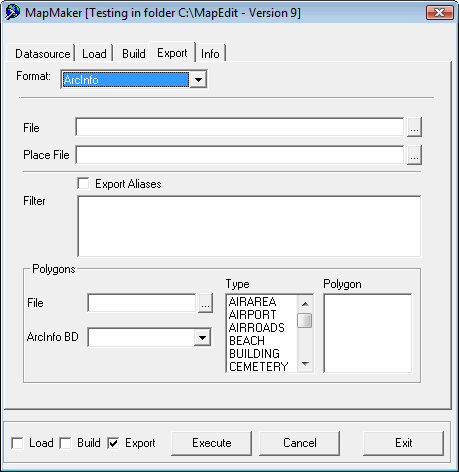Close the MapMaker window
The width and height of the screenshot is (459, 472).
point(440,13)
